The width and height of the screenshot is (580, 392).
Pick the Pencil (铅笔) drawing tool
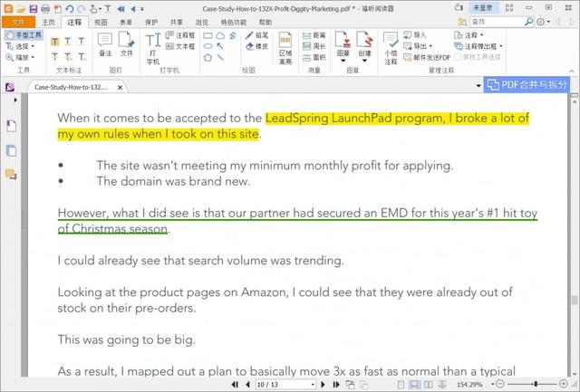tap(256, 35)
